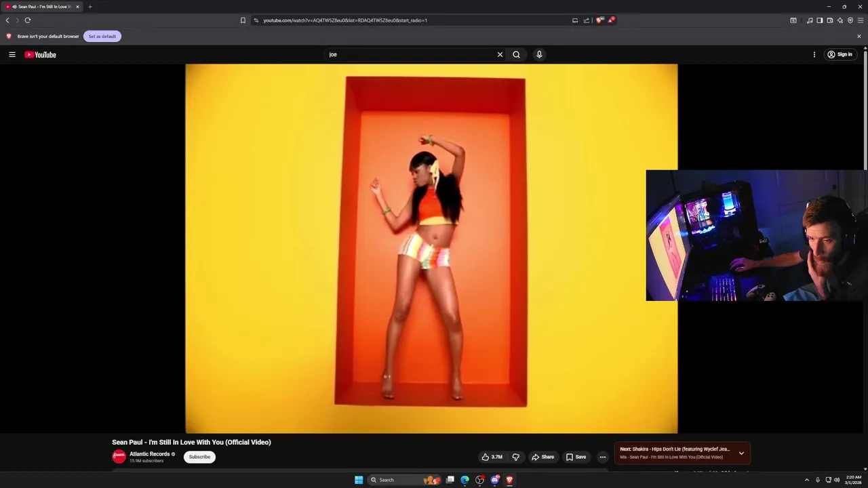Show hidden system tray icons
The image size is (868, 488).
pyautogui.click(x=807, y=480)
